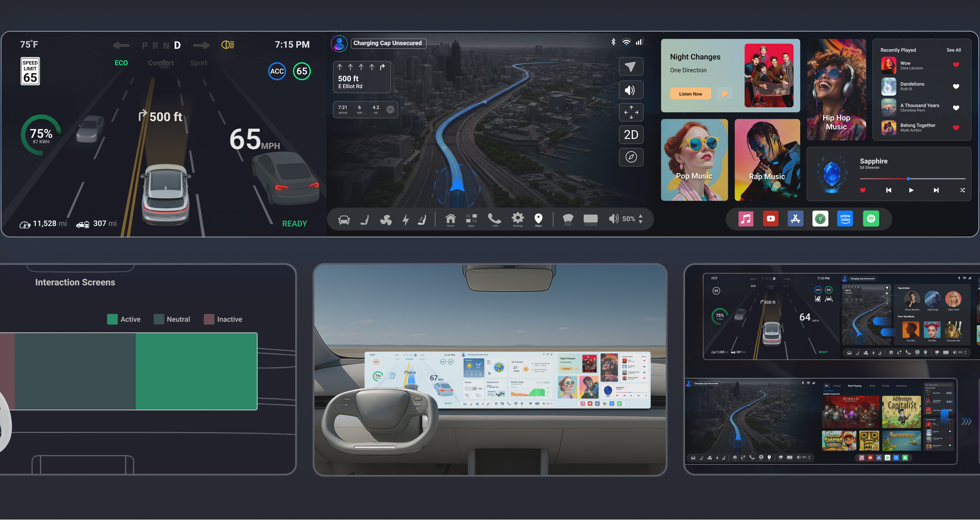Viewport: 980px width, 526px height.
Task: Launch the Spotify app
Action: click(x=871, y=219)
